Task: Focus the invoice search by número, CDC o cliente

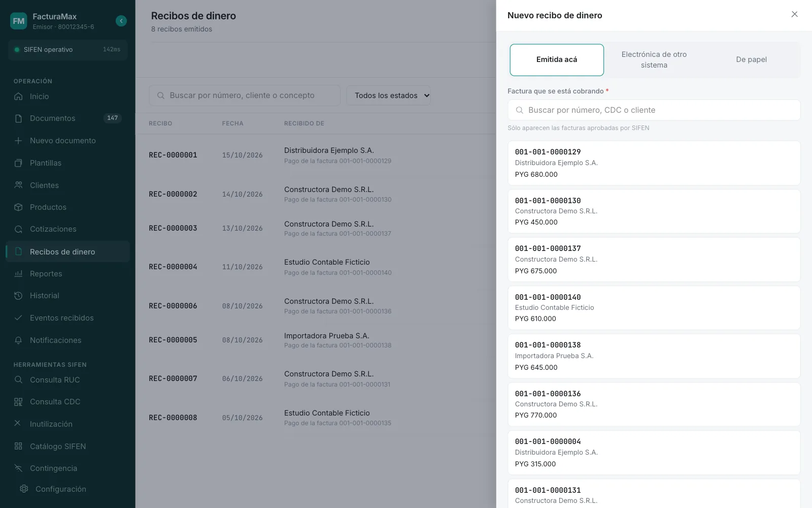Action: click(654, 110)
